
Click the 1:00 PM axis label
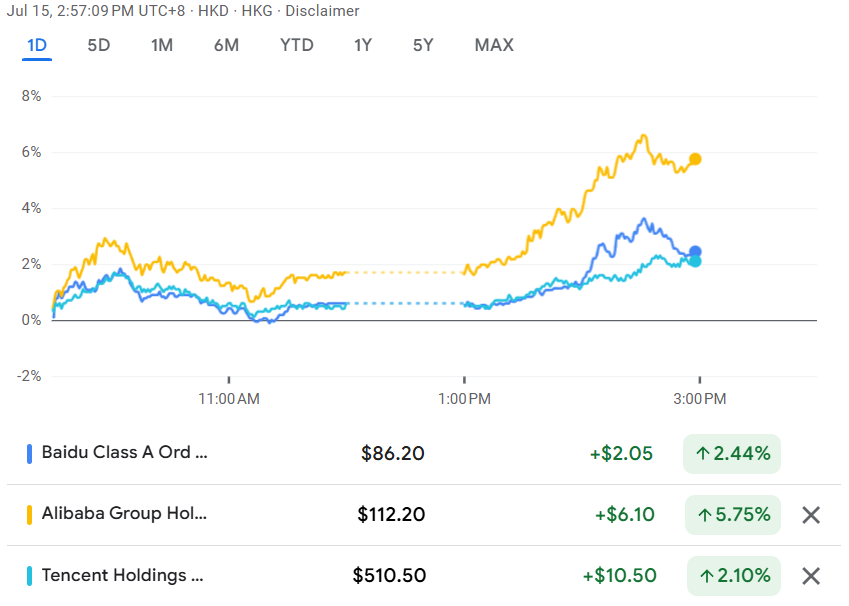(x=465, y=399)
